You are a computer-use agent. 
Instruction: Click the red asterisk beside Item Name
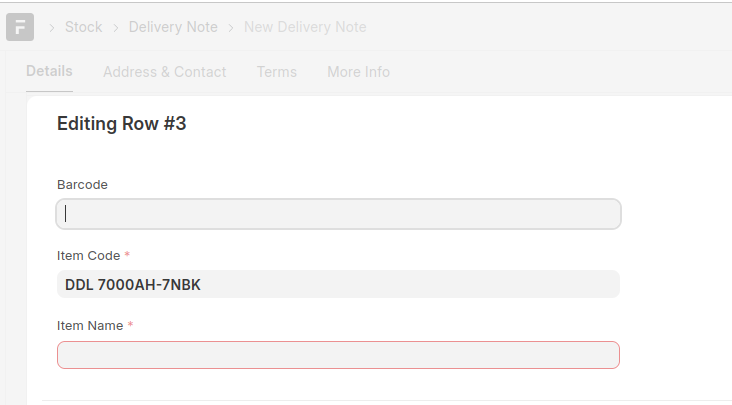130,325
